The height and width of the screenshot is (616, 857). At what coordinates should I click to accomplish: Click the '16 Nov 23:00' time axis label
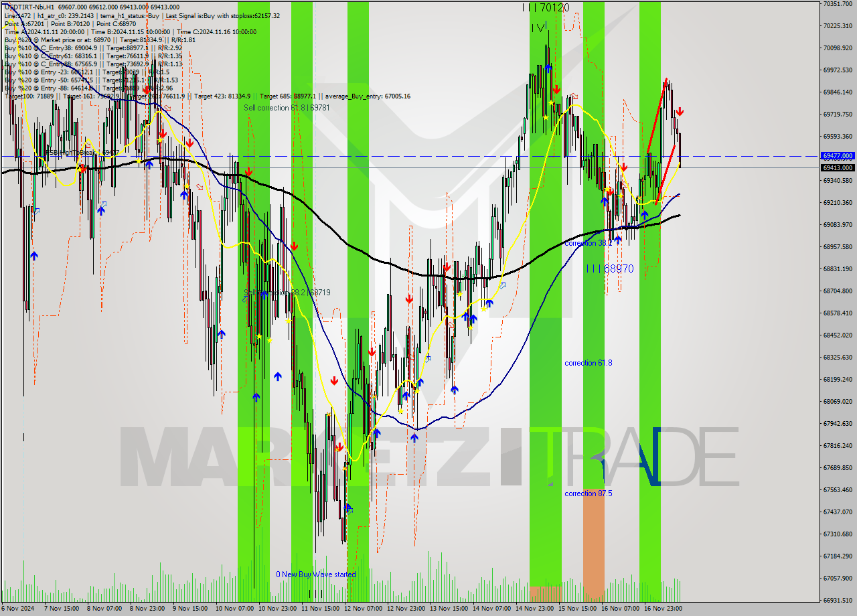click(664, 609)
